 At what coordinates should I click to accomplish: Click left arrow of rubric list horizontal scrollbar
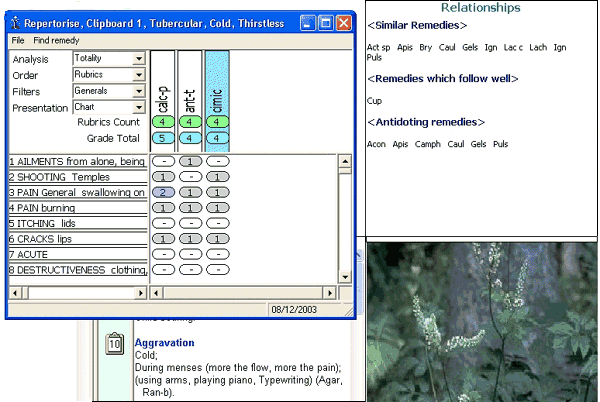[x=15, y=293]
